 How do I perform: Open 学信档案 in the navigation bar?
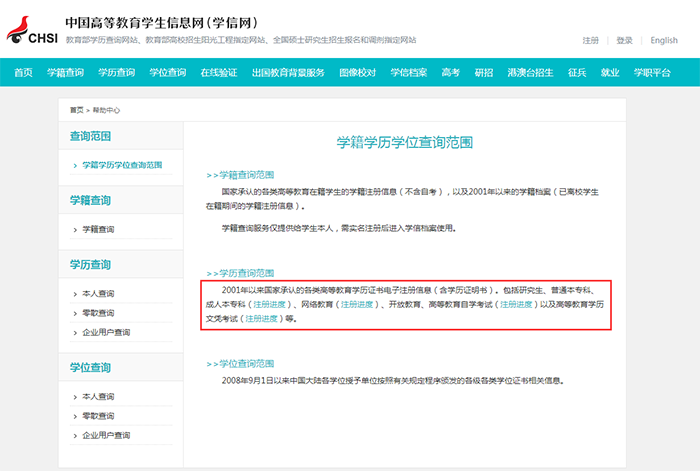click(x=409, y=73)
